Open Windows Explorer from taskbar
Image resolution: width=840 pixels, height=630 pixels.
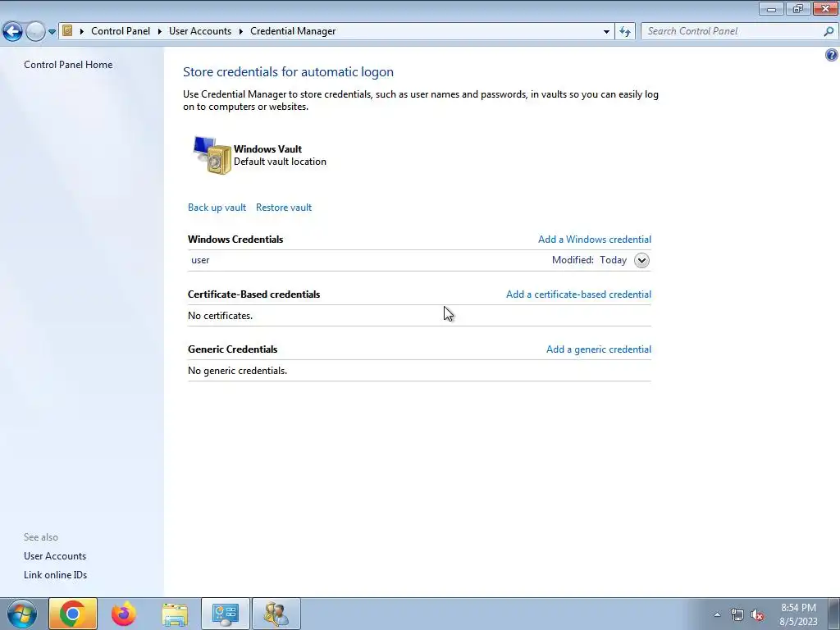(175, 614)
